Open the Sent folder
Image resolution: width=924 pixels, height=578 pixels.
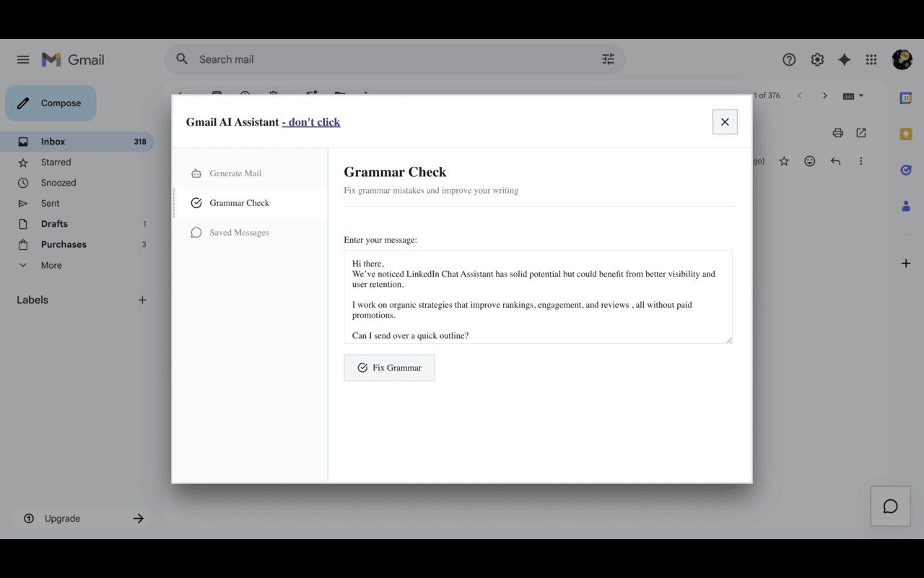click(x=77, y=203)
